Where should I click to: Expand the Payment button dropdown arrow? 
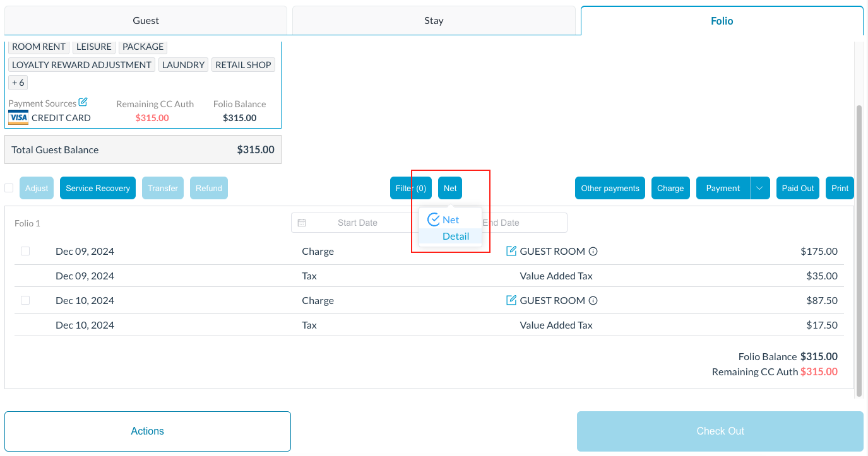tap(759, 188)
